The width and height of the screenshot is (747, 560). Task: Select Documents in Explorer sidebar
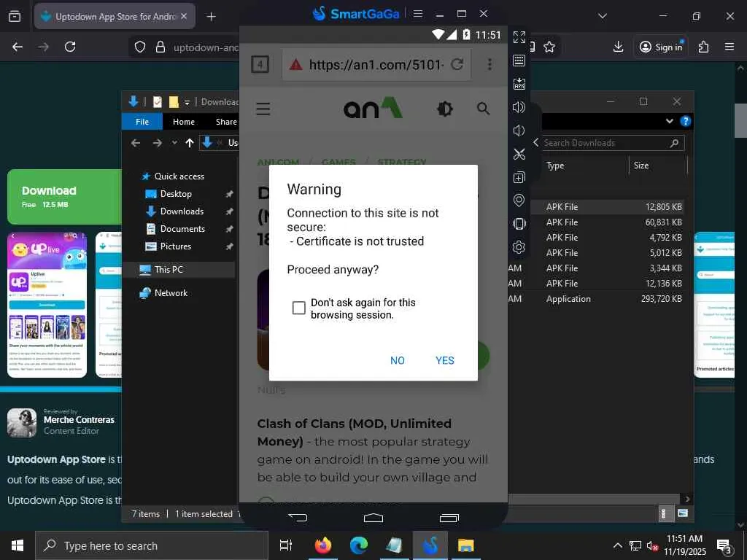(182, 229)
